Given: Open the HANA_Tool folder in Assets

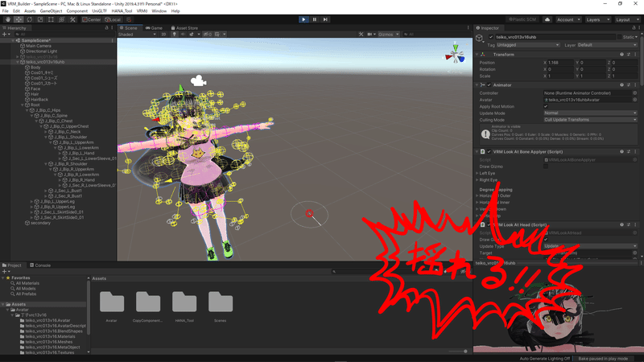Looking at the screenshot, I should point(184,306).
